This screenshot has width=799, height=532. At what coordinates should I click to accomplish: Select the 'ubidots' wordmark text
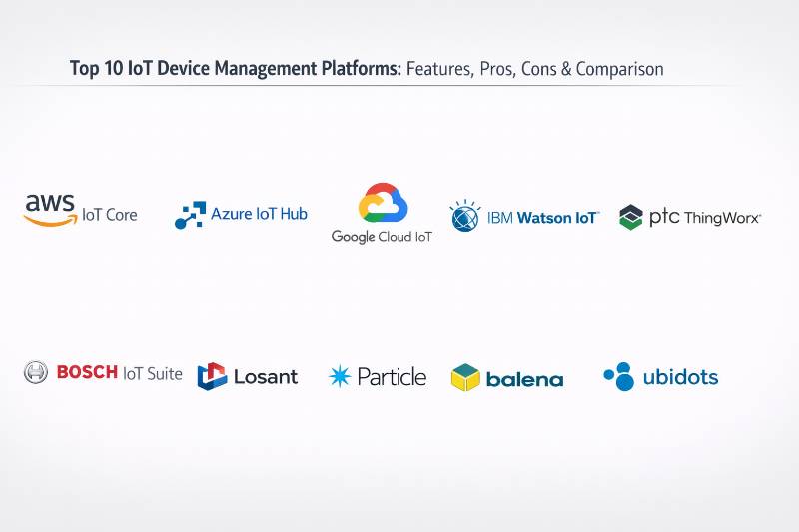click(680, 377)
